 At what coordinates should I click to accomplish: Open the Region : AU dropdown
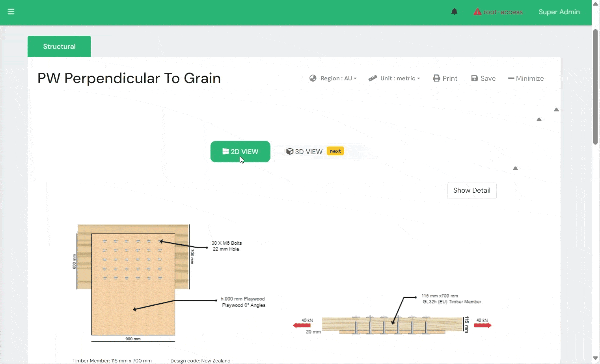click(x=338, y=78)
